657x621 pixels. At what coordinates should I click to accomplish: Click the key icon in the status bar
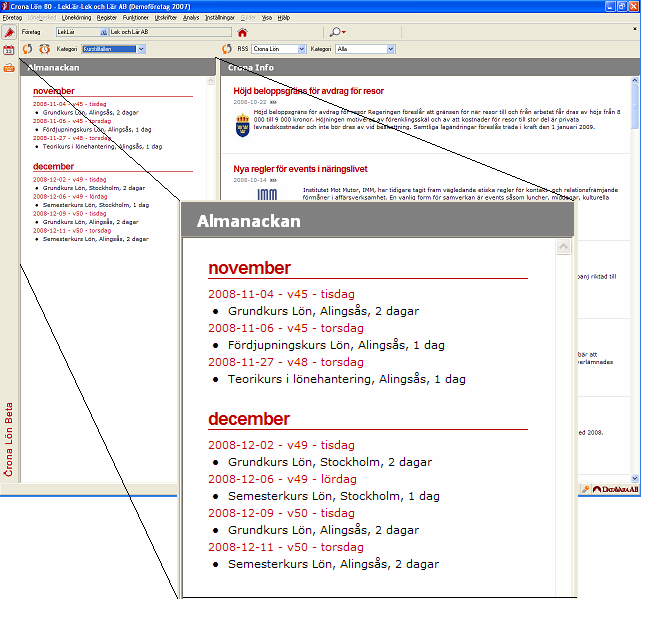click(585, 489)
